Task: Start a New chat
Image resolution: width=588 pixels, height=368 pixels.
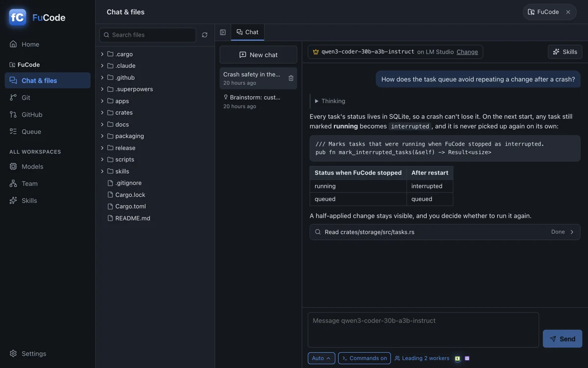Action: click(x=258, y=55)
